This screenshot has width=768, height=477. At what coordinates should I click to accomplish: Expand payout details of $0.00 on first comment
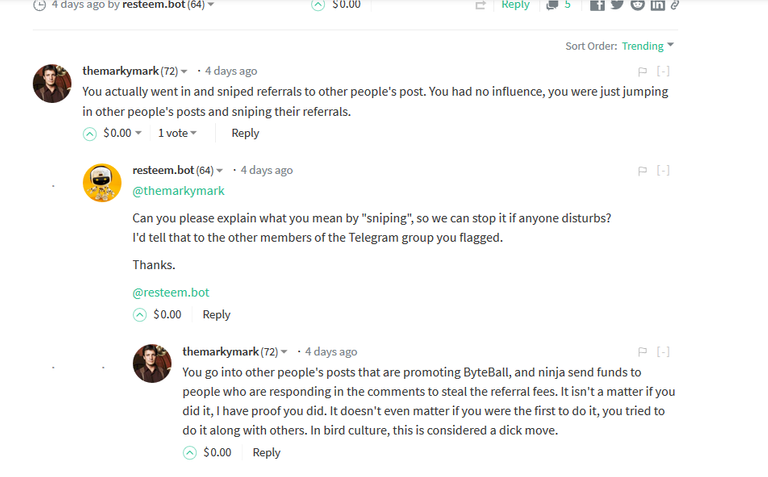point(122,133)
